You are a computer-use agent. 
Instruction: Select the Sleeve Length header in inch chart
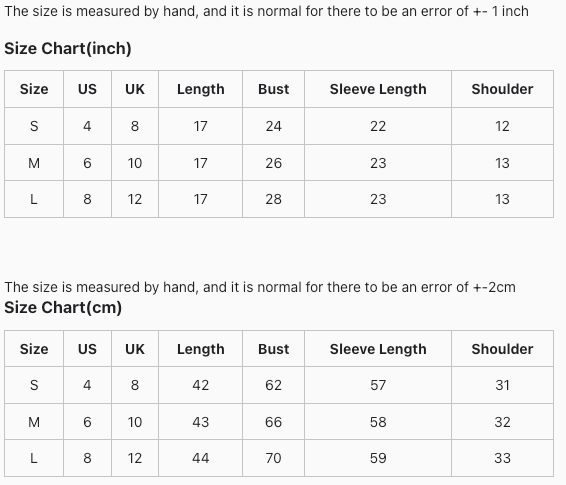tap(378, 89)
